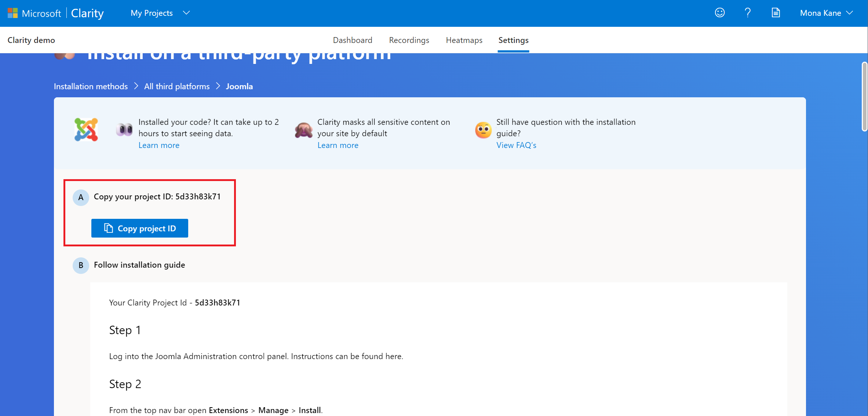
Task: Click the Clarity demo project name
Action: (x=31, y=40)
